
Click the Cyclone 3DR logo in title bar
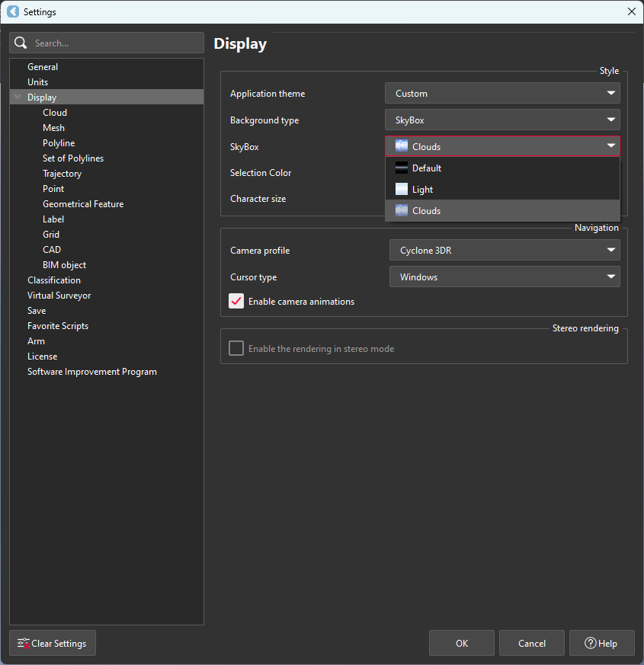(x=13, y=12)
